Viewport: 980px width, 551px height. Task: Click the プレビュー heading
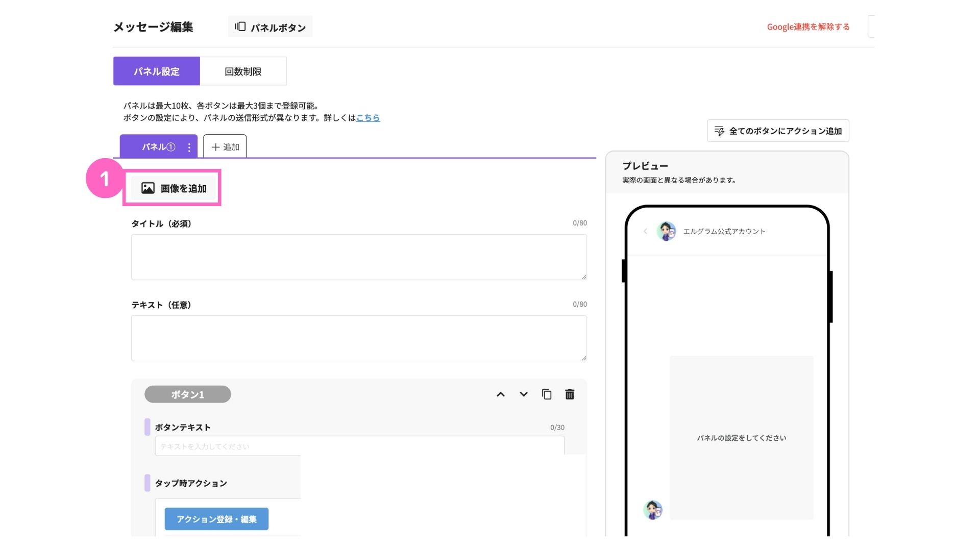645,166
